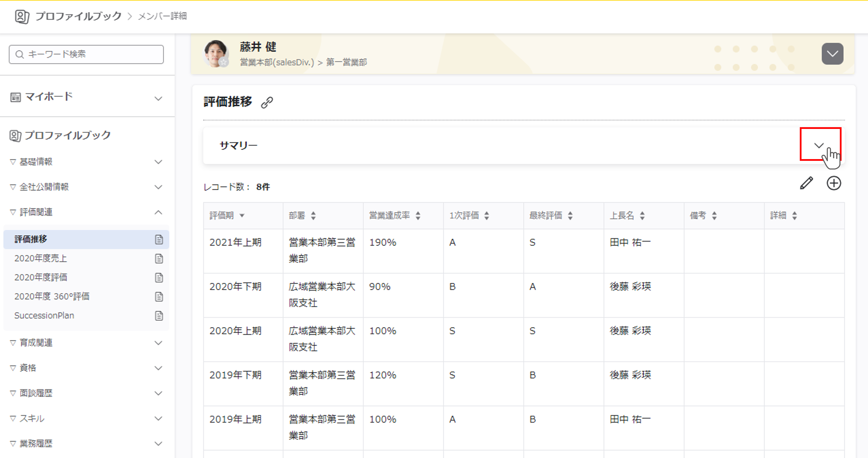Viewport: 868px width, 458px height.
Task: Click the star badge on profile photo
Action: coord(223,62)
